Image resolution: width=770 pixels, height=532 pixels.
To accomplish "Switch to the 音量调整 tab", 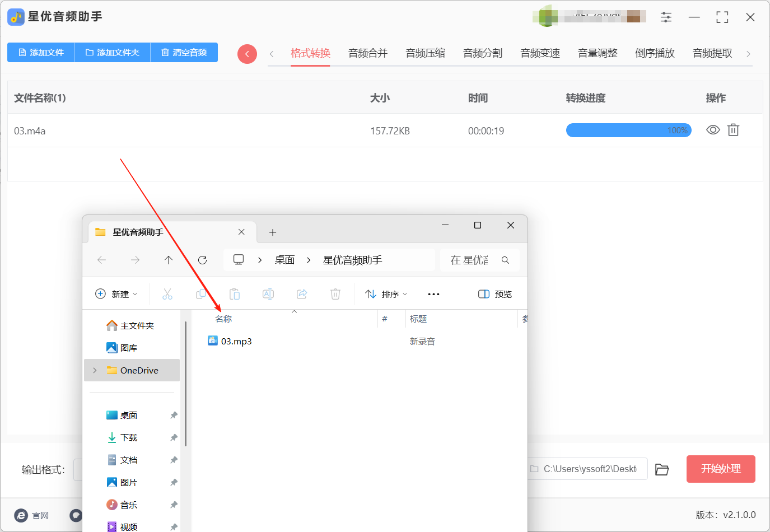I will [x=598, y=53].
